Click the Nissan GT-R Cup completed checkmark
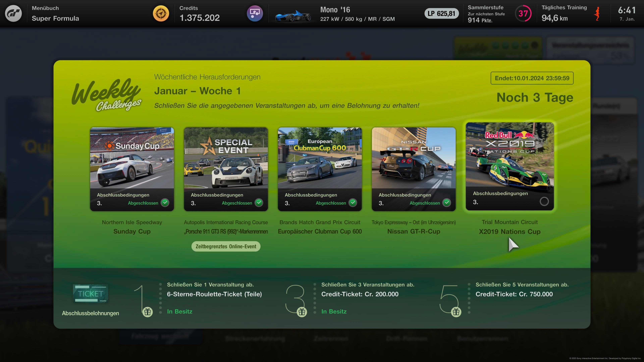This screenshot has height=362, width=644. tap(447, 203)
